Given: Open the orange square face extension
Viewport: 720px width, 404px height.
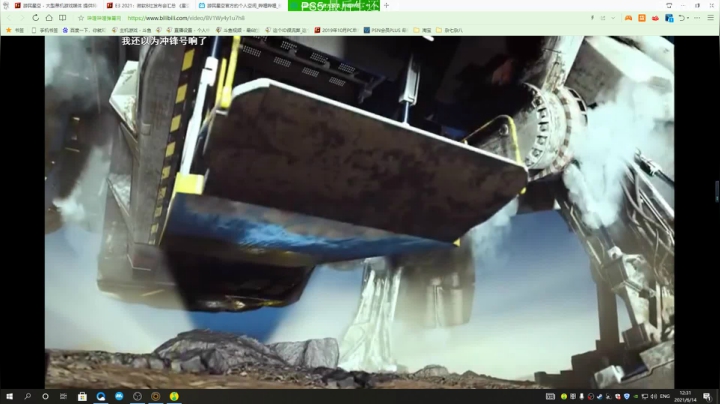Looking at the screenshot, I should tap(641, 18).
